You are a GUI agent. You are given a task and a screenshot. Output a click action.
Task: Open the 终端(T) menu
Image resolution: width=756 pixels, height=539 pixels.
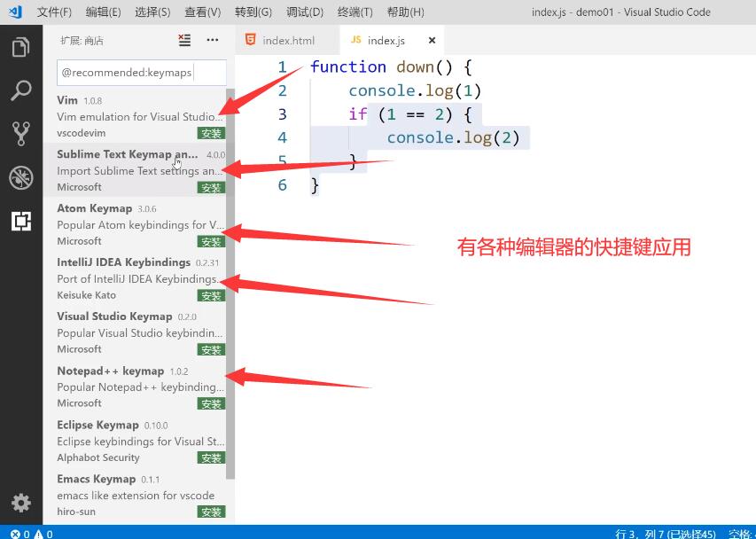(x=355, y=12)
